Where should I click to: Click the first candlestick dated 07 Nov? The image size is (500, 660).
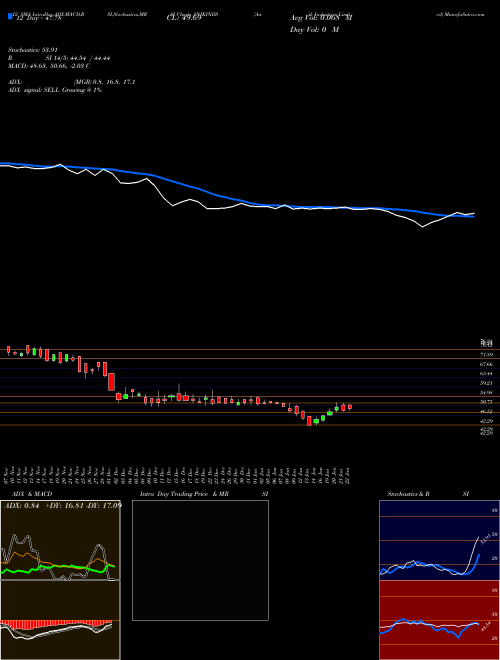pos(8,350)
